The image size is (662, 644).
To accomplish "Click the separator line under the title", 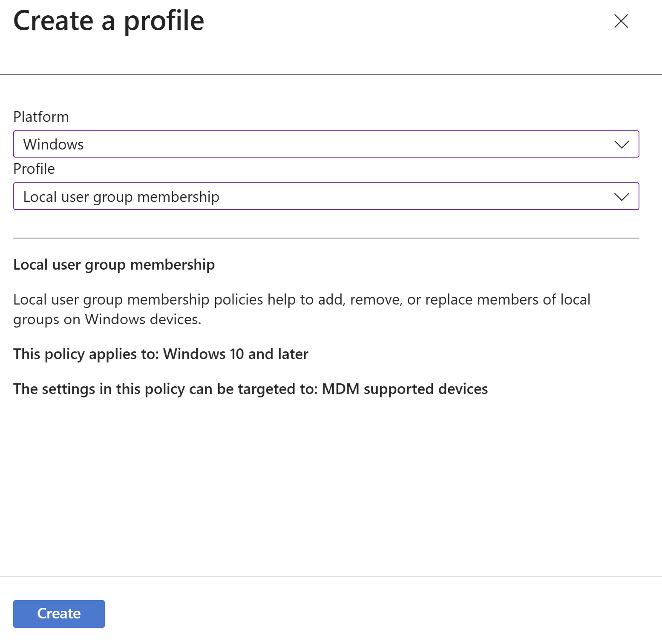I will 331,75.
